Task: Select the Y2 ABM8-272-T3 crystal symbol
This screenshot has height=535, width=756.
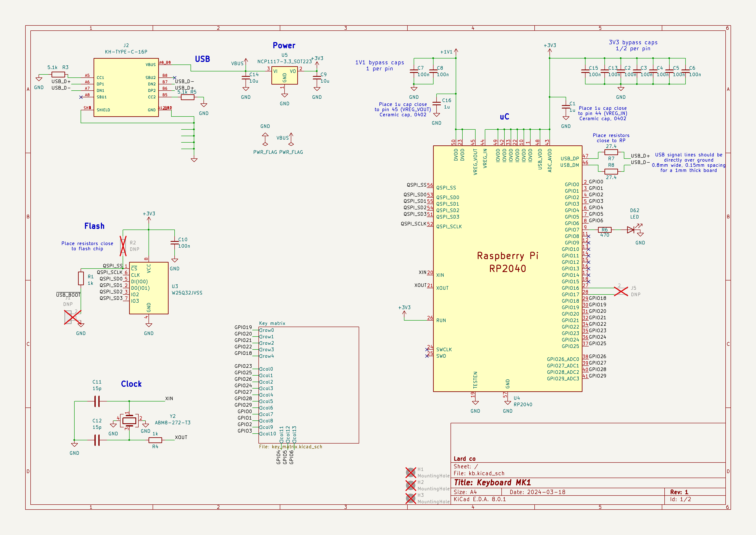Action: [x=129, y=420]
